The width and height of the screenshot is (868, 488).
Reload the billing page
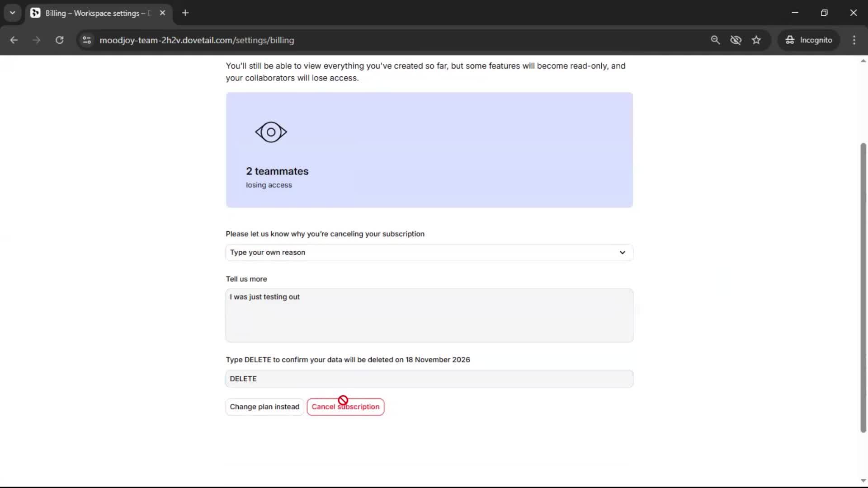click(59, 40)
